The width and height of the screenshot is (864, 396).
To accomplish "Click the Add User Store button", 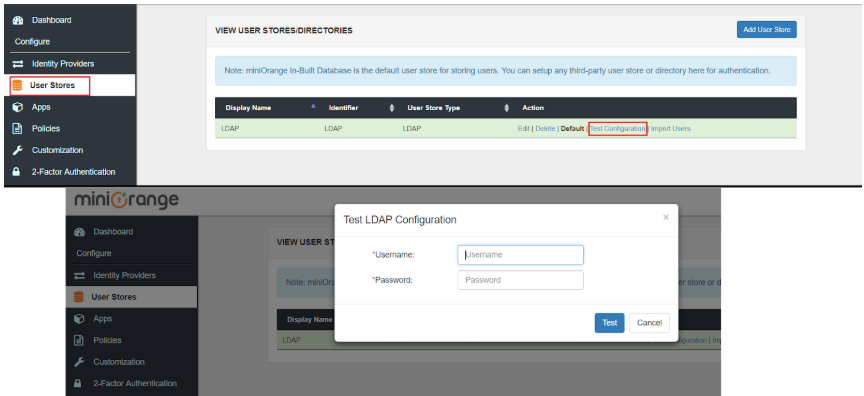I will coord(766,30).
